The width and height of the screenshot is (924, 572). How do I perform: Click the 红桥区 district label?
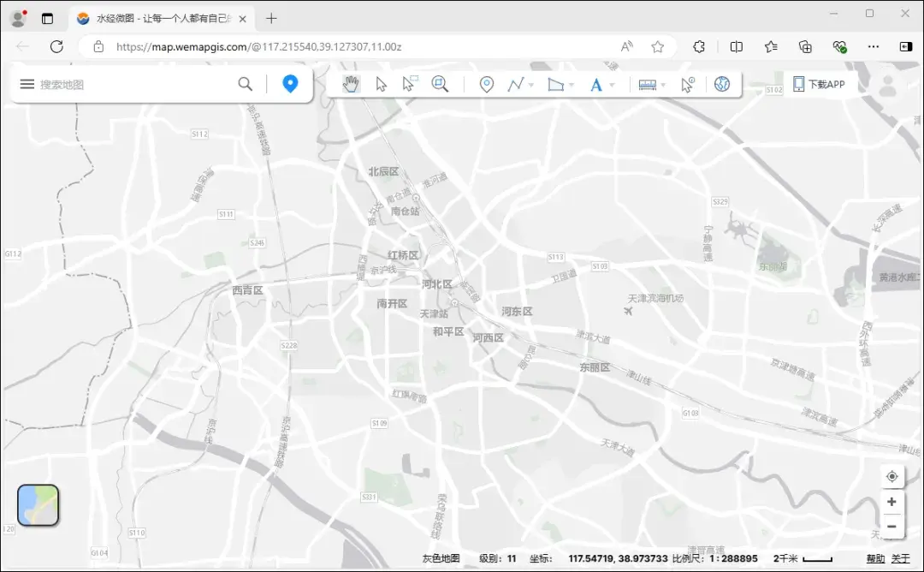click(x=403, y=255)
